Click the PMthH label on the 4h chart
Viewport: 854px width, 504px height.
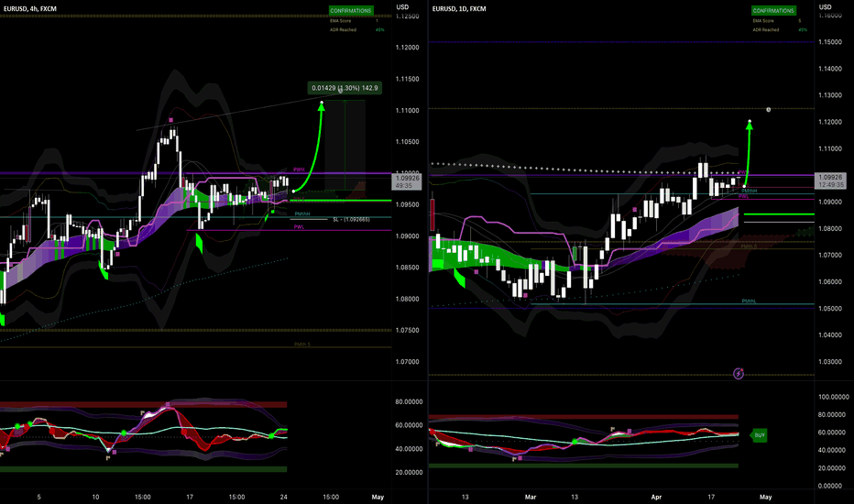point(301,214)
